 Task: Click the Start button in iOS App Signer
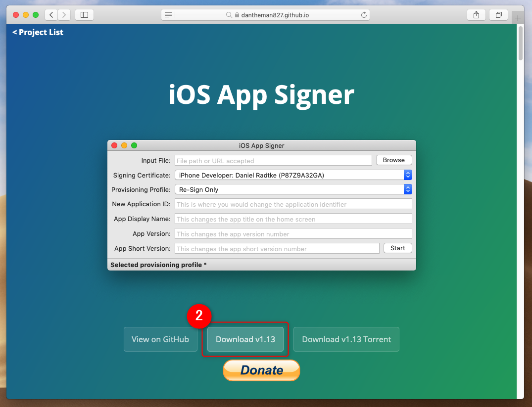pyautogui.click(x=398, y=248)
